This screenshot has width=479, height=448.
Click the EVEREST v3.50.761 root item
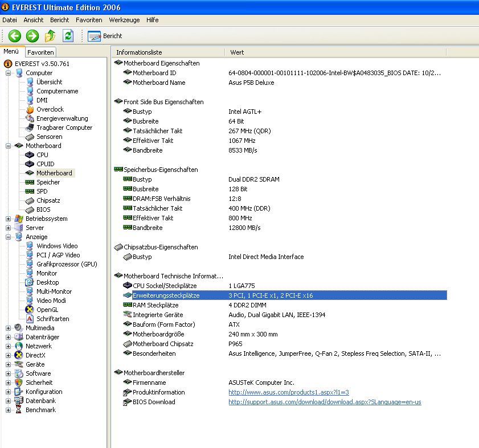coord(42,64)
